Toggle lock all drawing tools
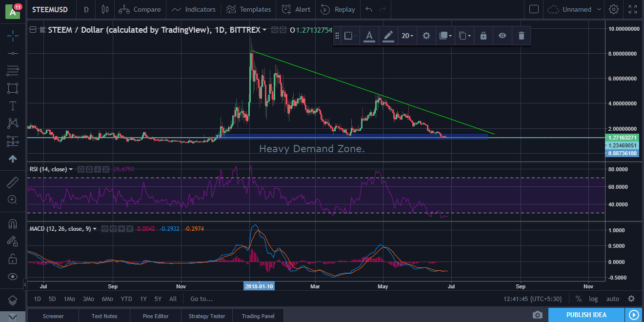 click(x=13, y=259)
